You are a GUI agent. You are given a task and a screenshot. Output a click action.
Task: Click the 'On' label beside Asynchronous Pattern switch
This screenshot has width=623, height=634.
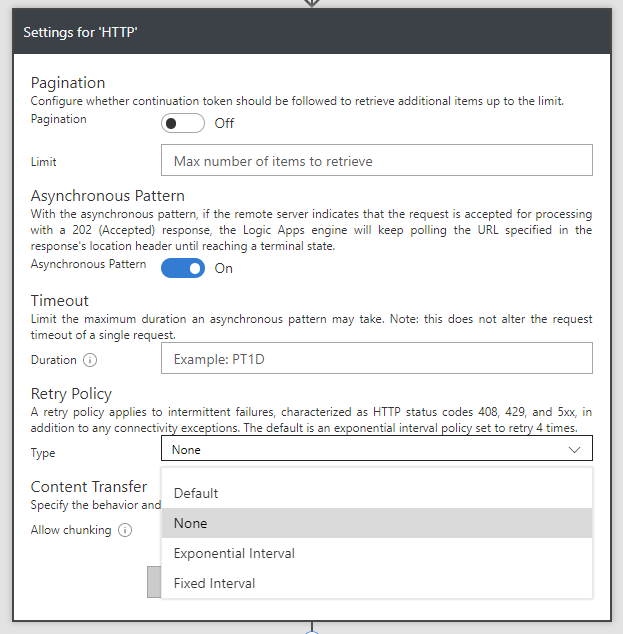(224, 268)
